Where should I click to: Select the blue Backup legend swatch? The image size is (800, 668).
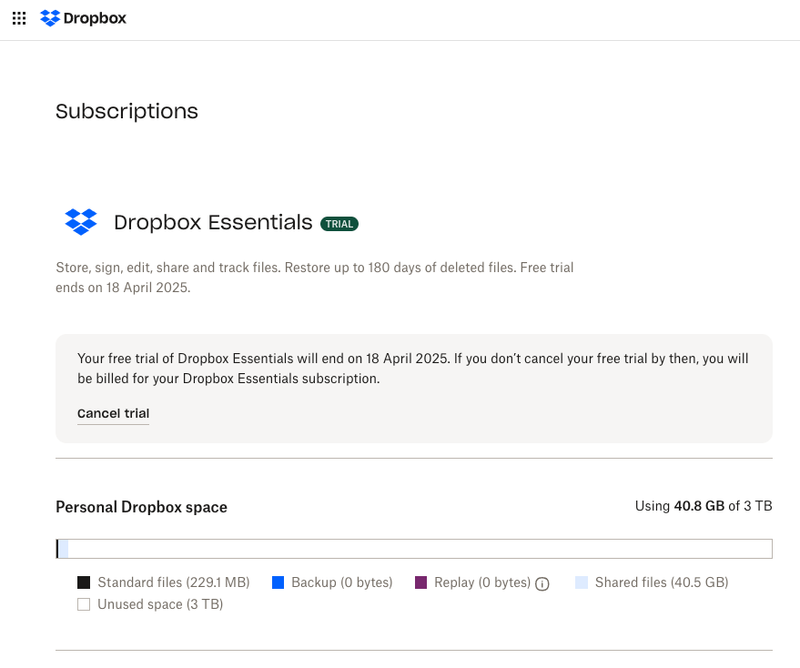click(278, 582)
